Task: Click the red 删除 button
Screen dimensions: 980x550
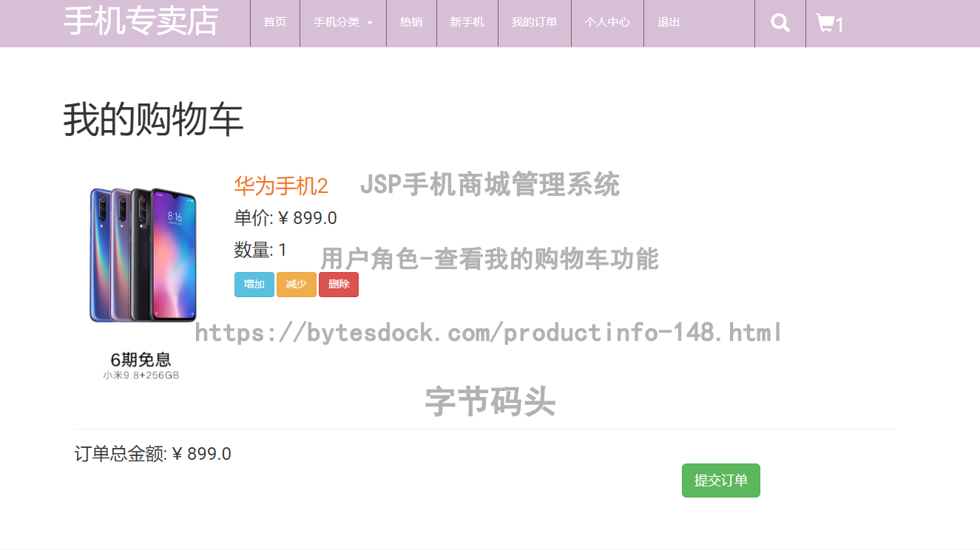Action: 339,285
